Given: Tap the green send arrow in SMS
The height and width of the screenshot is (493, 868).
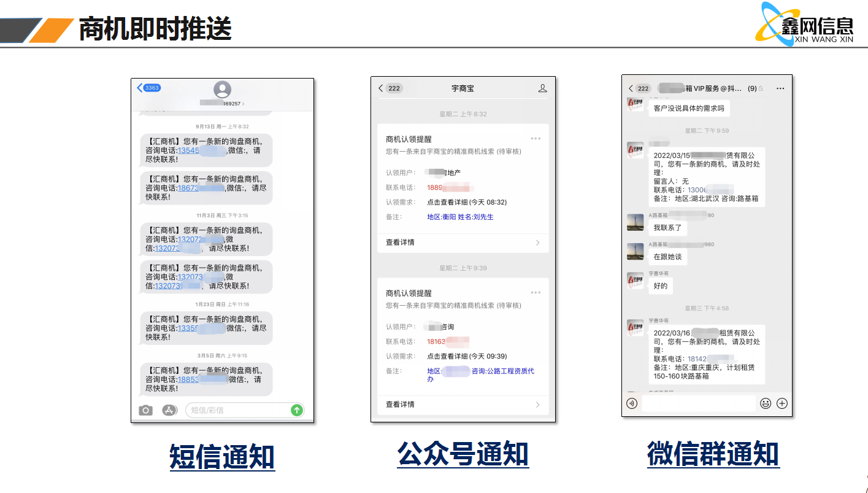Looking at the screenshot, I should coord(297,410).
